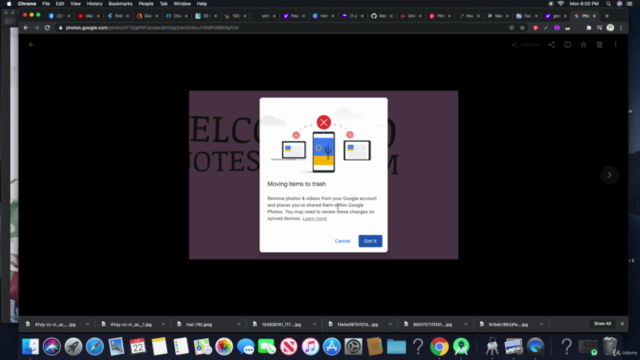The image size is (640, 360).
Task: Navigate back in Chrome browser
Action: pos(26,28)
